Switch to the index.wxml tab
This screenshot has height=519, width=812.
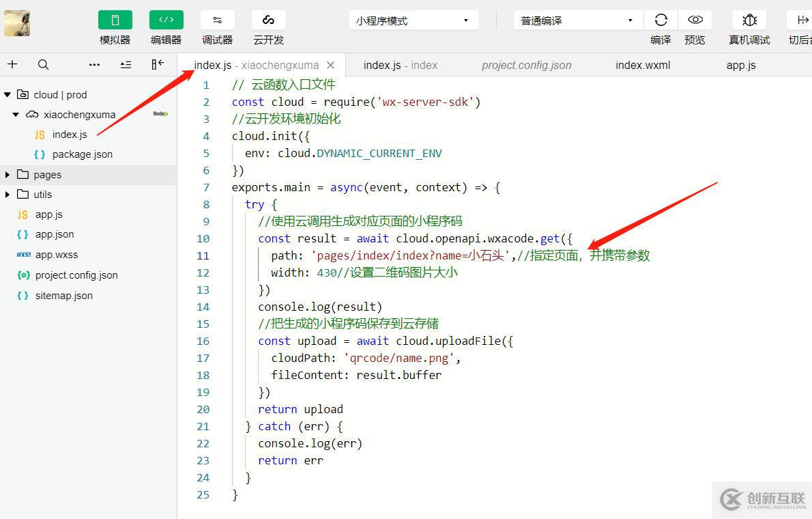(643, 66)
